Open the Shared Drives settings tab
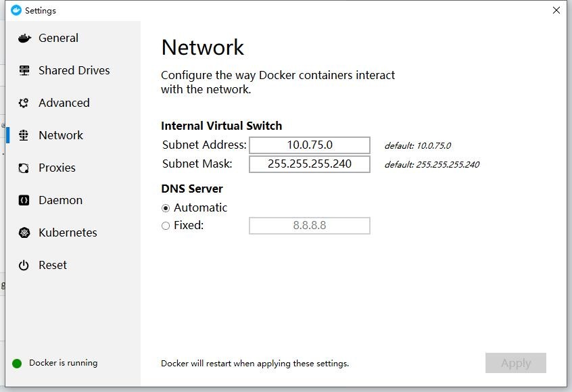Viewport: 572px width, 392px height. [x=73, y=70]
